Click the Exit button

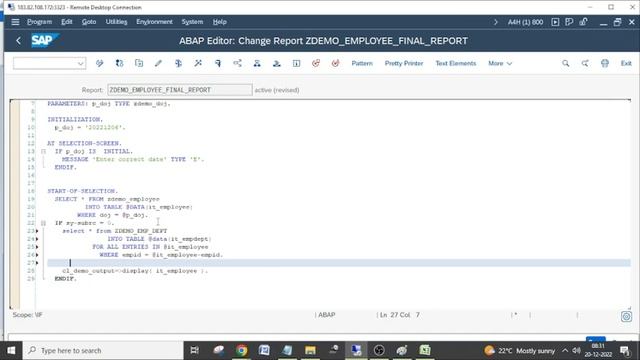(x=626, y=63)
